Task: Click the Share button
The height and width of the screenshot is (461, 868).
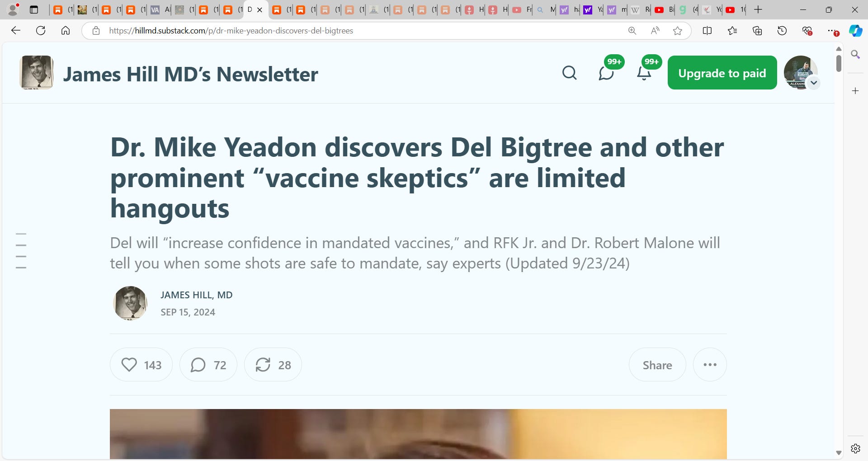Action: (657, 365)
